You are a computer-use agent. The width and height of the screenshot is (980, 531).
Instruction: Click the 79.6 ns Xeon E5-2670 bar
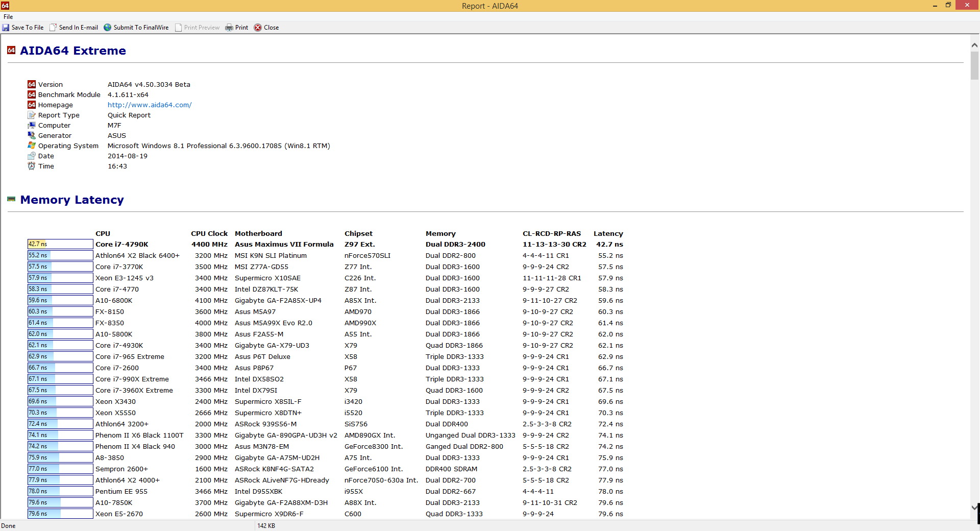pyautogui.click(x=60, y=514)
